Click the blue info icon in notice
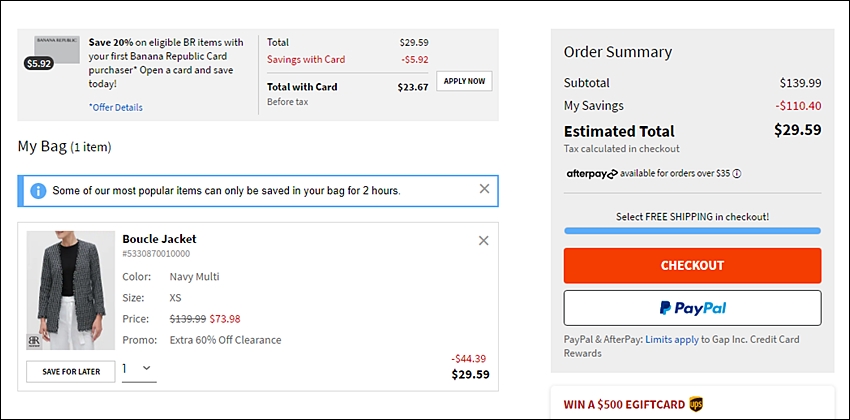The image size is (850, 420). 38,191
